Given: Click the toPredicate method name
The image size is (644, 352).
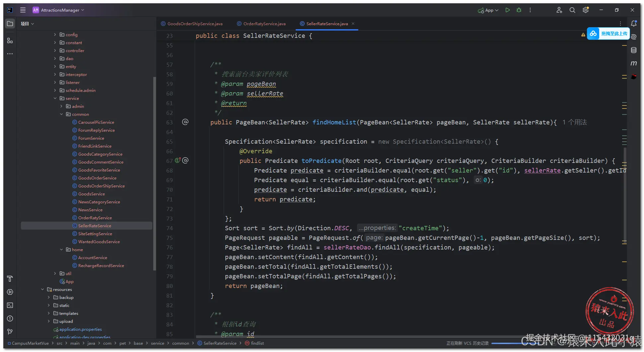Looking at the screenshot, I should (x=321, y=161).
